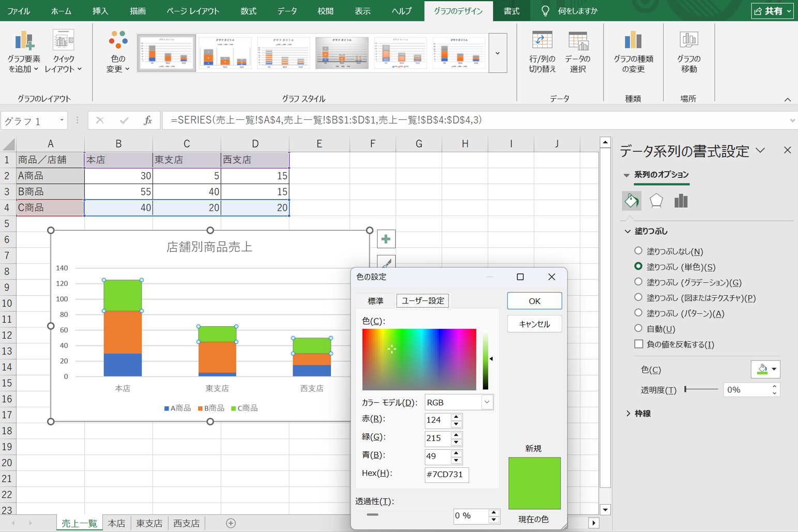The image size is (798, 532).
Task: Enable Invert if negative (負の値を反転する) checkbox
Action: click(x=639, y=344)
